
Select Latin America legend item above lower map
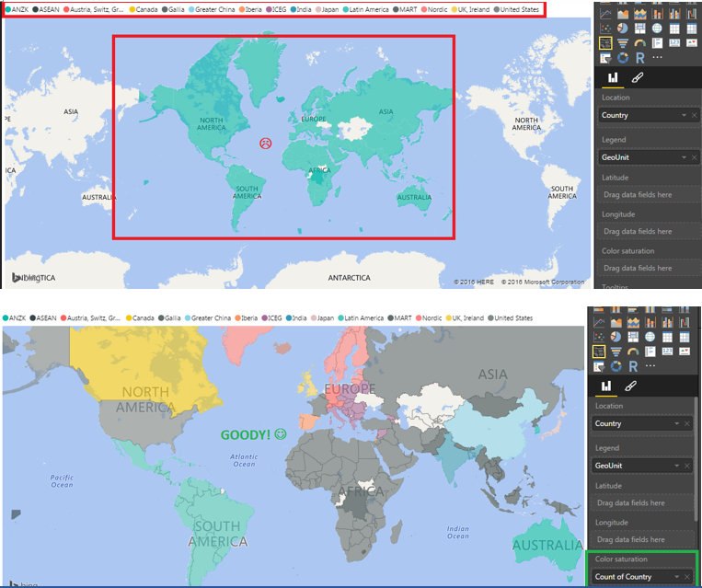pos(361,318)
